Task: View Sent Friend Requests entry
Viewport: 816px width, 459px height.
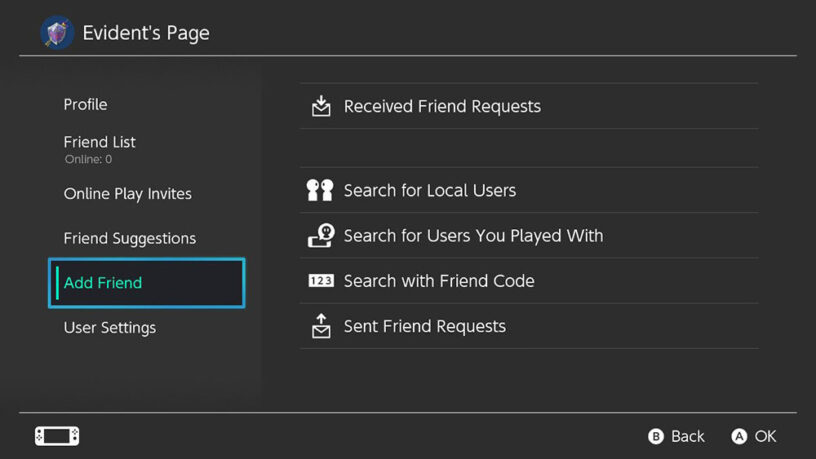Action: coord(529,326)
